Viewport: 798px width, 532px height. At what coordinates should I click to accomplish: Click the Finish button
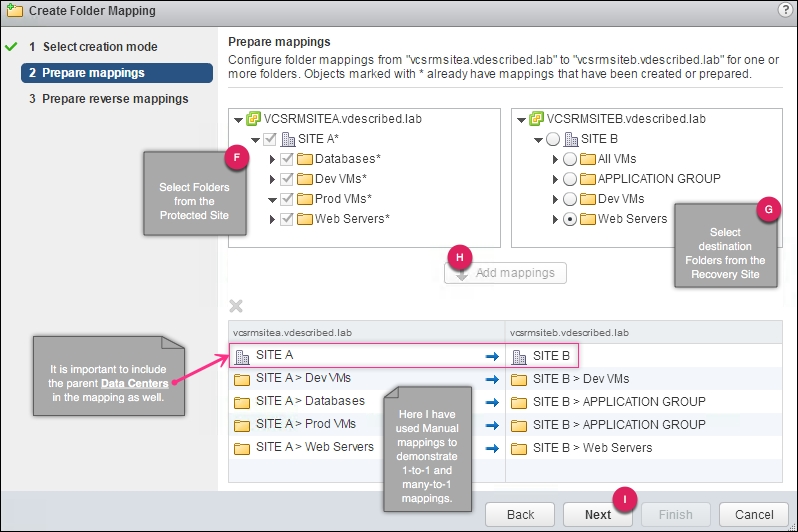675,515
